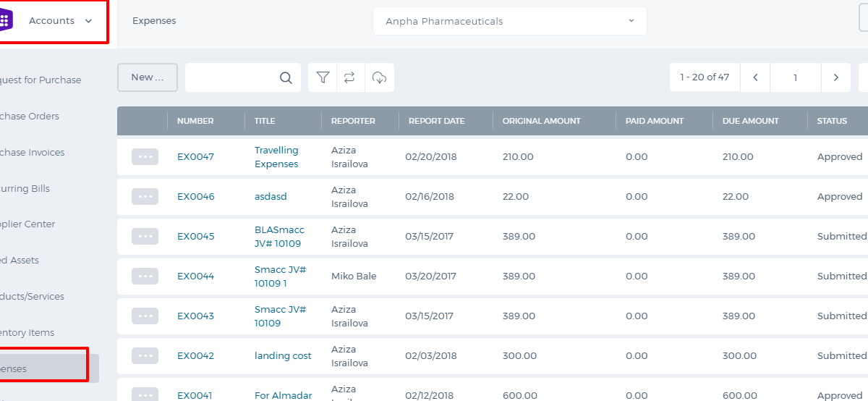
Task: Open row actions menu for EX0045
Action: click(x=145, y=236)
